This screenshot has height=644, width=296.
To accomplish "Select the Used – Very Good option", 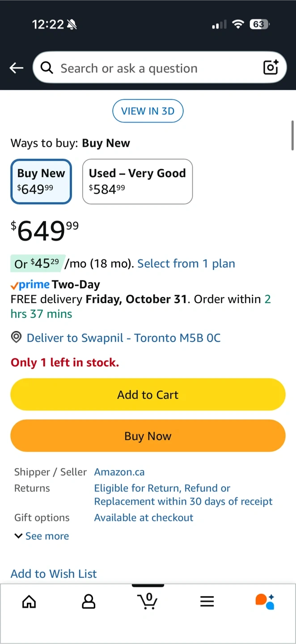I will 137,182.
